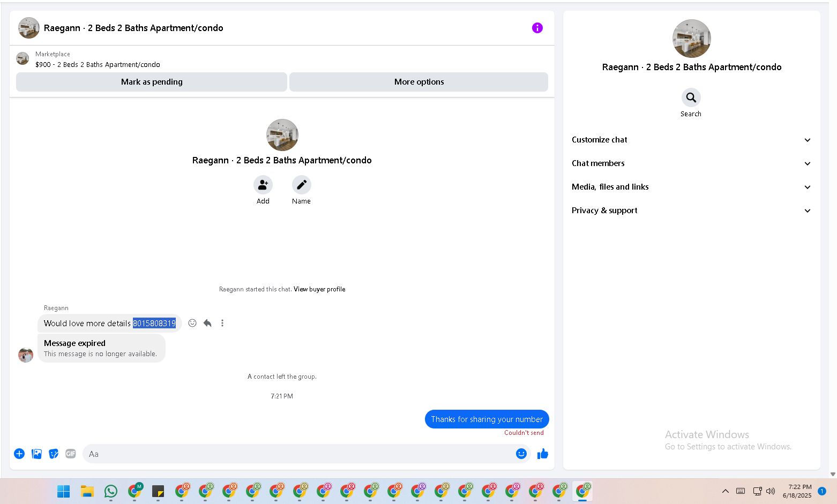Open notification center badge
The height and width of the screenshot is (504, 837).
click(x=822, y=491)
